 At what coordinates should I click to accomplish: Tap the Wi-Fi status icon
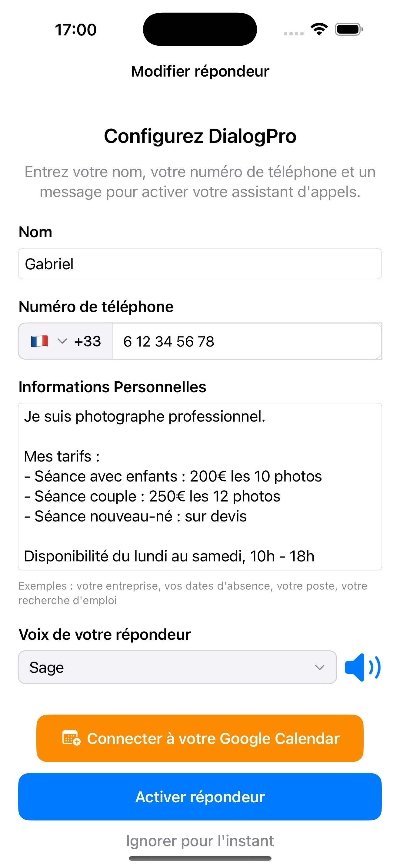tap(319, 29)
